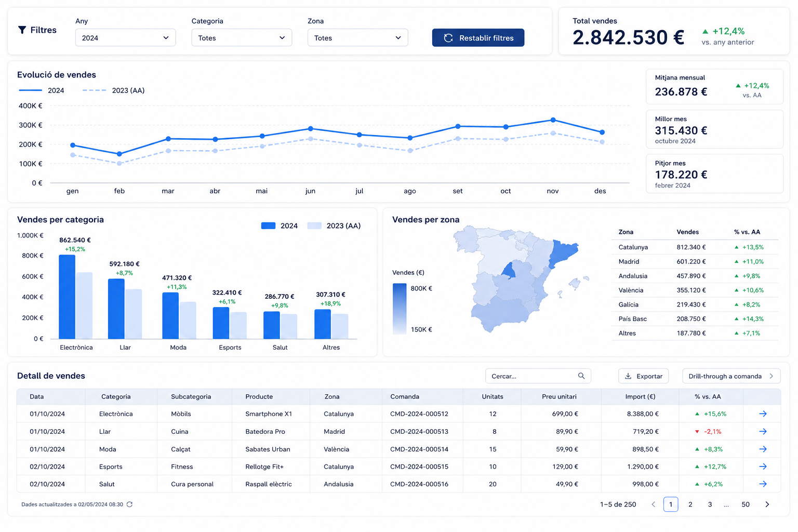Click product Raspall elèctric

coord(269,484)
